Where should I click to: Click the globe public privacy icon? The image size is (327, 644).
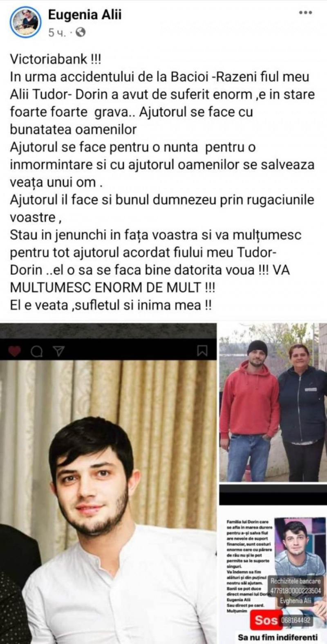point(81,32)
